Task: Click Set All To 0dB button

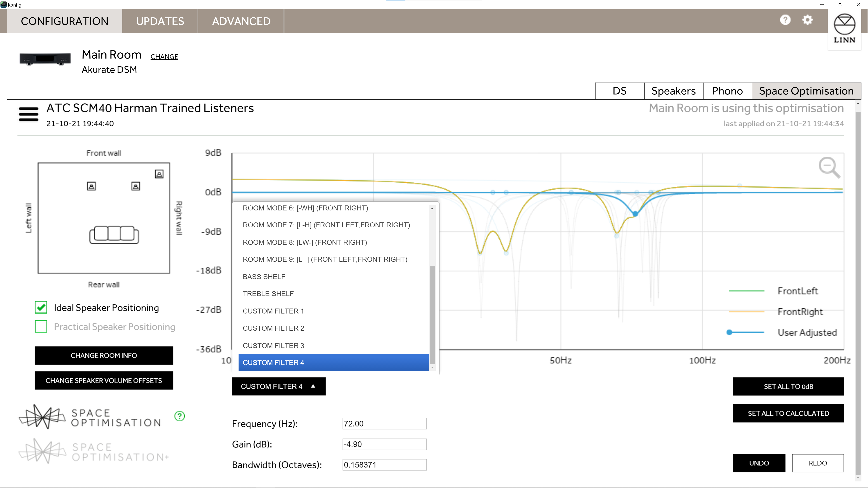Action: [788, 386]
